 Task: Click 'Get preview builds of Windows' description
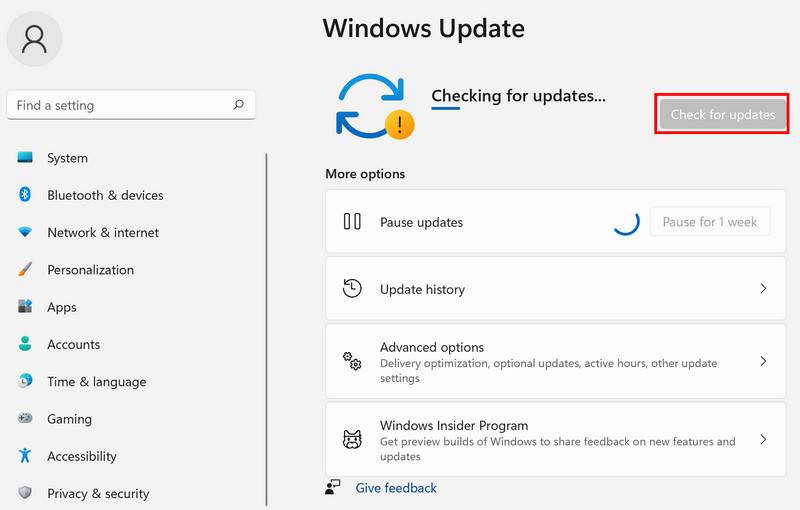(558, 449)
